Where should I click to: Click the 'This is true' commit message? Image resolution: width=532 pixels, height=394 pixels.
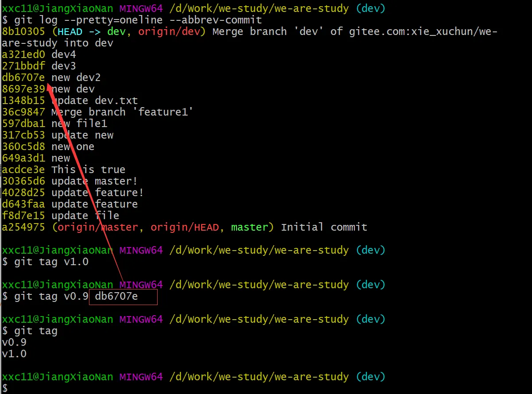(88, 170)
